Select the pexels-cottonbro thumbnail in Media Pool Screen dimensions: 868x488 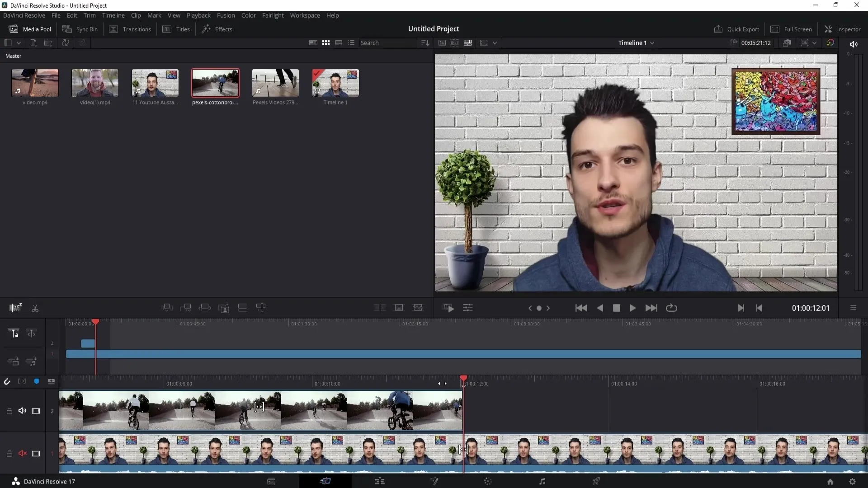(215, 83)
